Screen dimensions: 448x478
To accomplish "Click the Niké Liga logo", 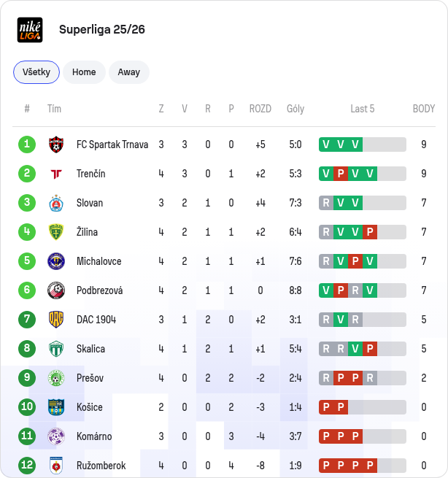I will click(x=30, y=30).
